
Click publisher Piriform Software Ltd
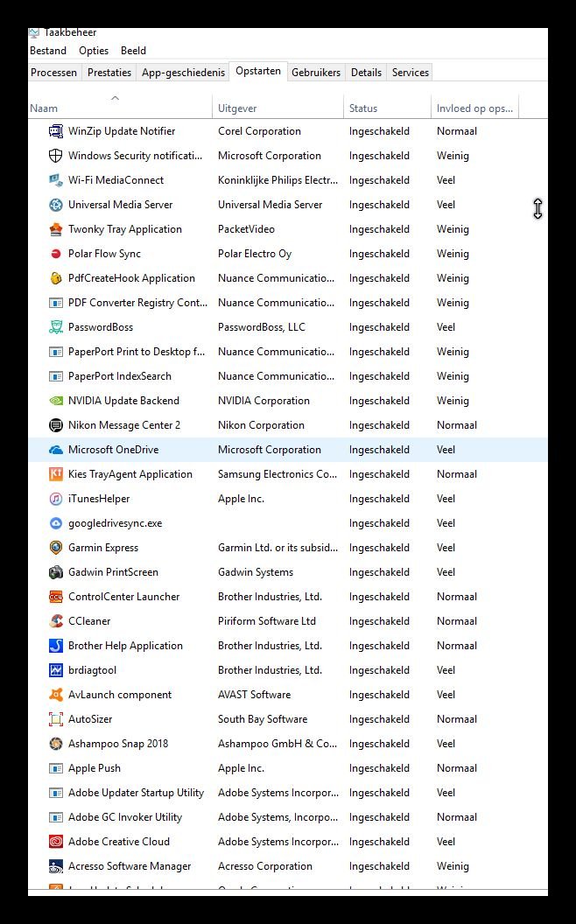266,621
